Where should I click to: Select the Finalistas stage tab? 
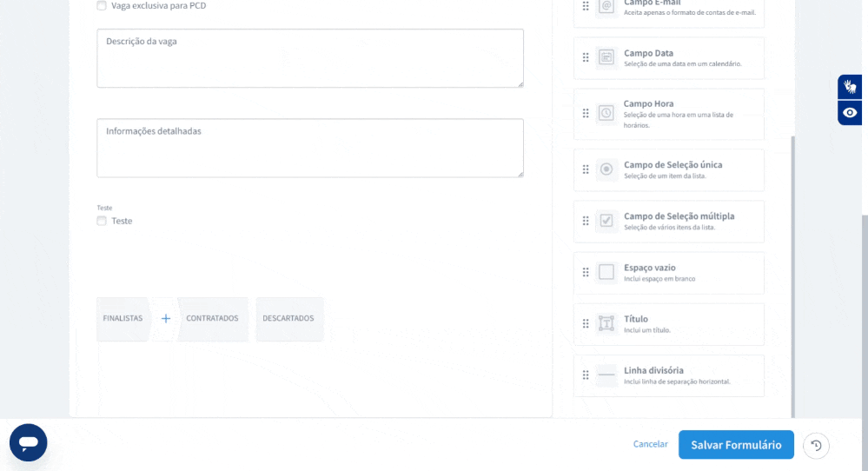(x=123, y=318)
